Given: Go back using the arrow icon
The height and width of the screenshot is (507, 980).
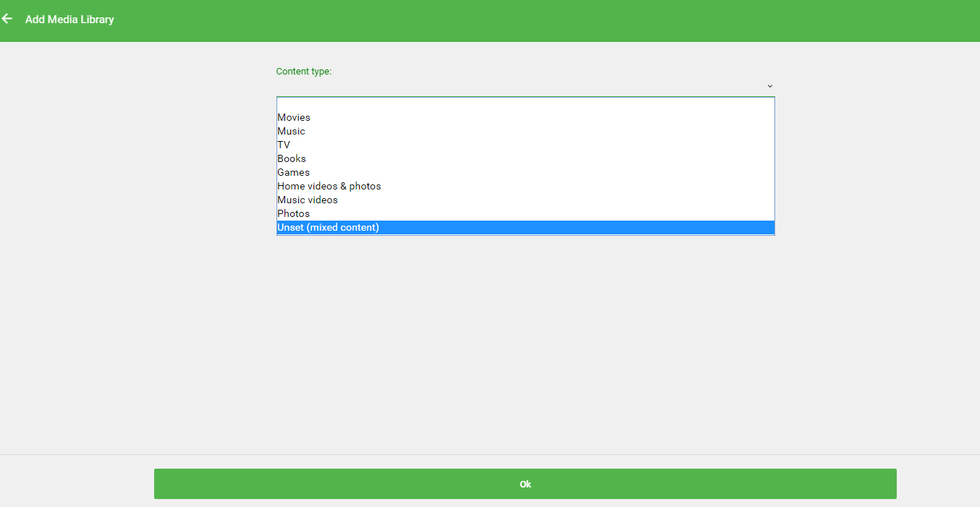Looking at the screenshot, I should 7,19.
